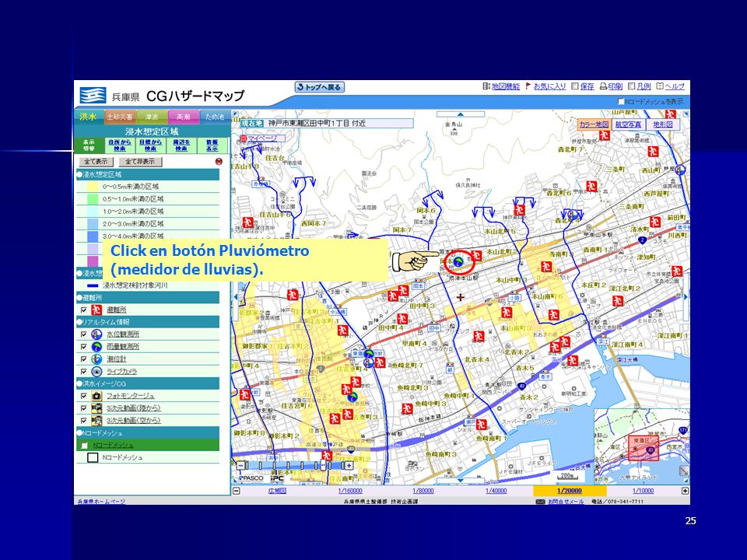
Task: Click the マイページ red icon on map
Action: click(x=244, y=138)
